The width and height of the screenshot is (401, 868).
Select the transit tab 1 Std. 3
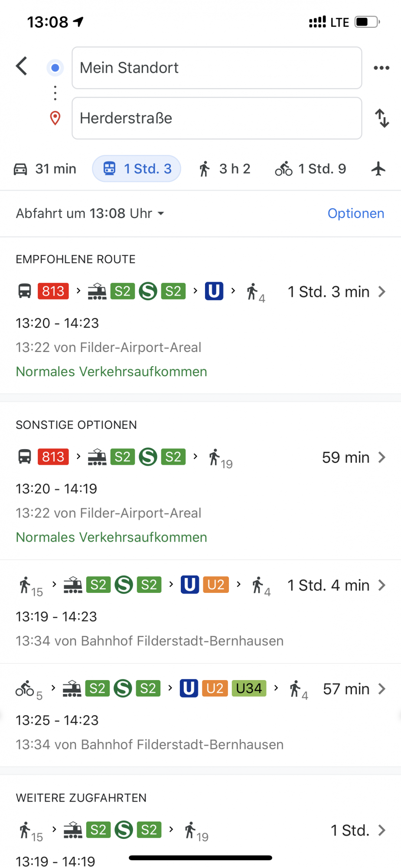[x=137, y=169]
